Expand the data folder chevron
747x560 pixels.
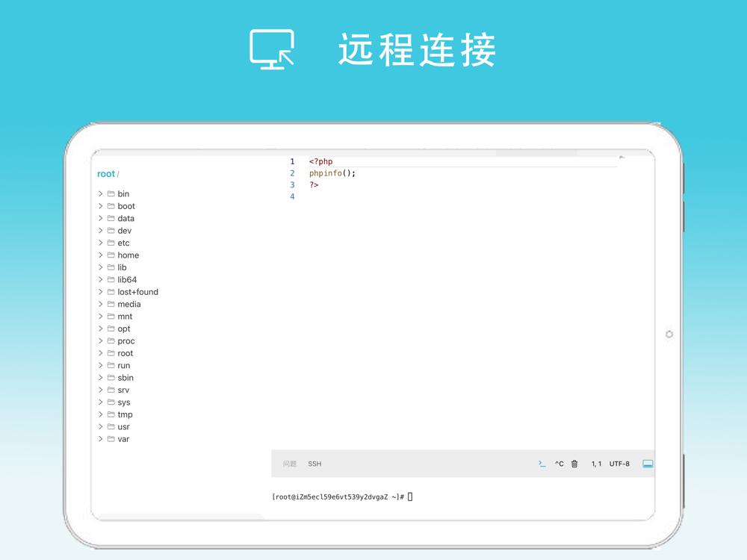tap(101, 218)
